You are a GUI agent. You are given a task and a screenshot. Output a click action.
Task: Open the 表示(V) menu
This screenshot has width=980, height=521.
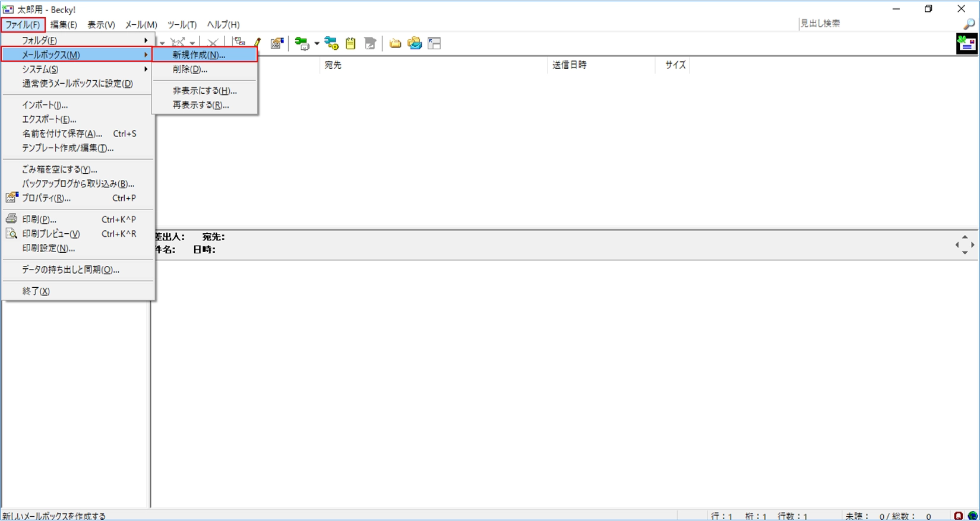coord(101,24)
